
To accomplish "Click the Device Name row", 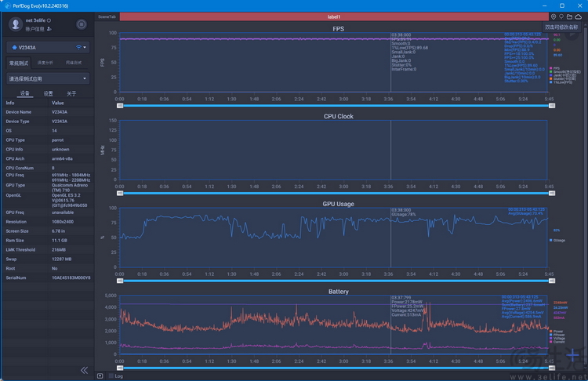I will click(x=48, y=112).
